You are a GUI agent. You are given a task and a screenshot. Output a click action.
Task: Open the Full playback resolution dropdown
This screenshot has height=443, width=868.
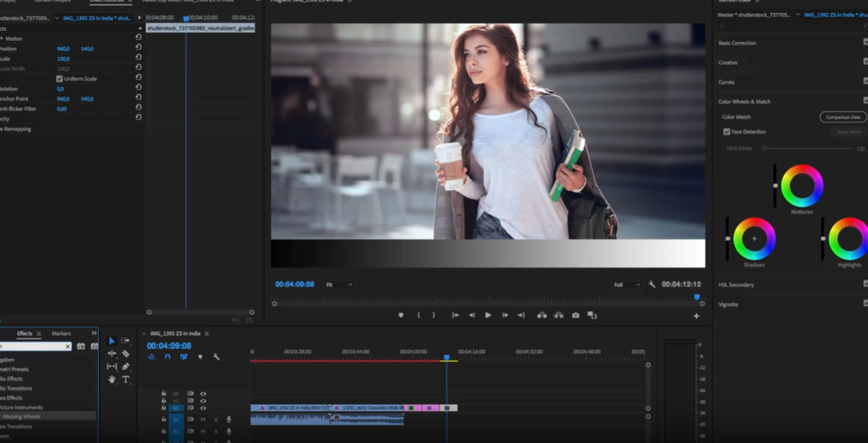[x=626, y=285]
